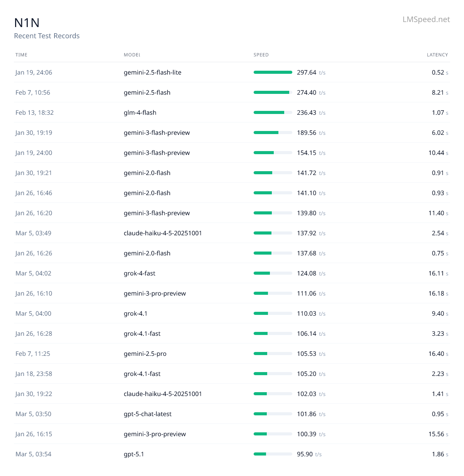Click the 111.06 t/s speed value
This screenshot has width=464, height=476.
click(x=311, y=293)
